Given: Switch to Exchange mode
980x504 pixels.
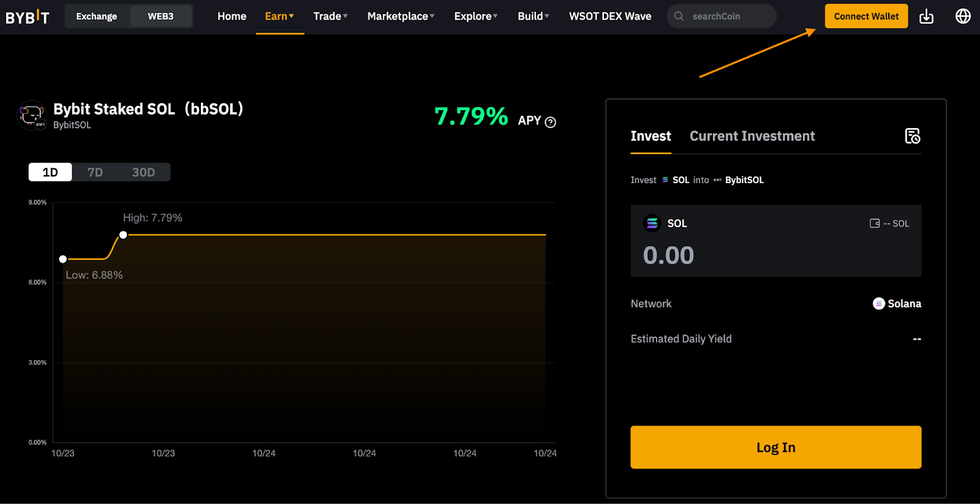Looking at the screenshot, I should (x=97, y=17).
